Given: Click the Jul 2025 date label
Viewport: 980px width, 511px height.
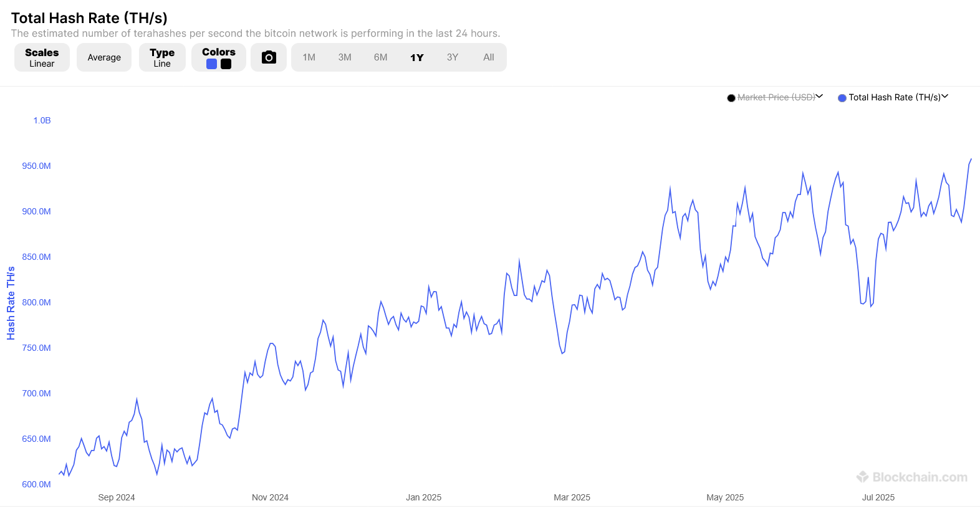Looking at the screenshot, I should [x=878, y=497].
